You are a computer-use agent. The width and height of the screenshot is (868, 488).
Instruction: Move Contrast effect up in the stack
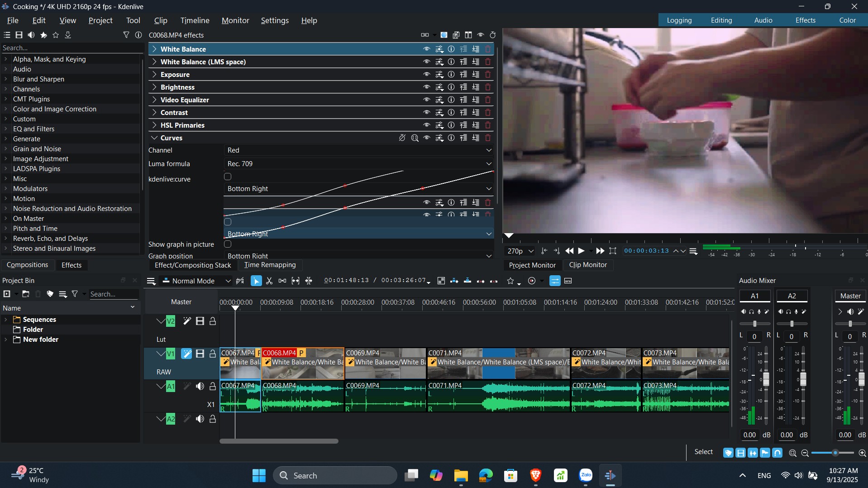click(x=463, y=113)
